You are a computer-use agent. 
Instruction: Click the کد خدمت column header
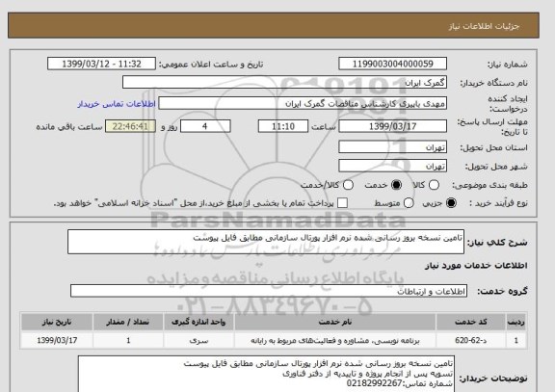(471, 322)
